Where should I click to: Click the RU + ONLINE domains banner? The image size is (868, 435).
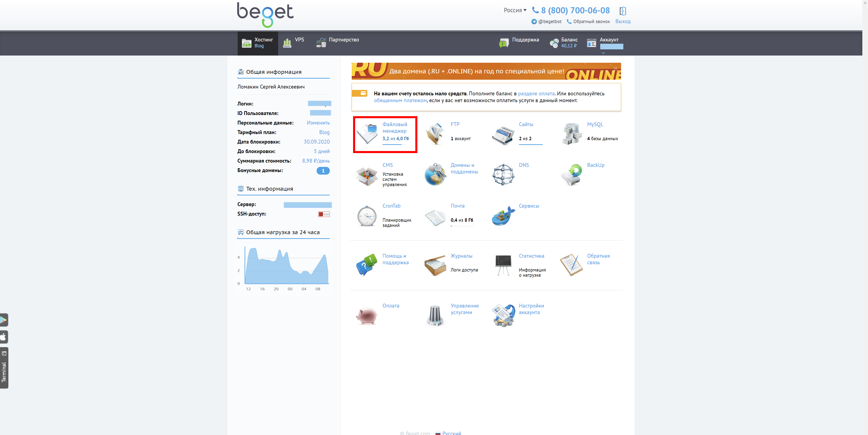pyautogui.click(x=486, y=71)
